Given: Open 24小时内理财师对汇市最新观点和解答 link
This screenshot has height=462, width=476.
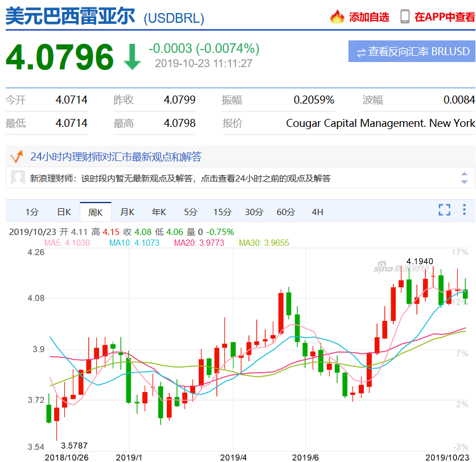Looking at the screenshot, I should click(116, 156).
